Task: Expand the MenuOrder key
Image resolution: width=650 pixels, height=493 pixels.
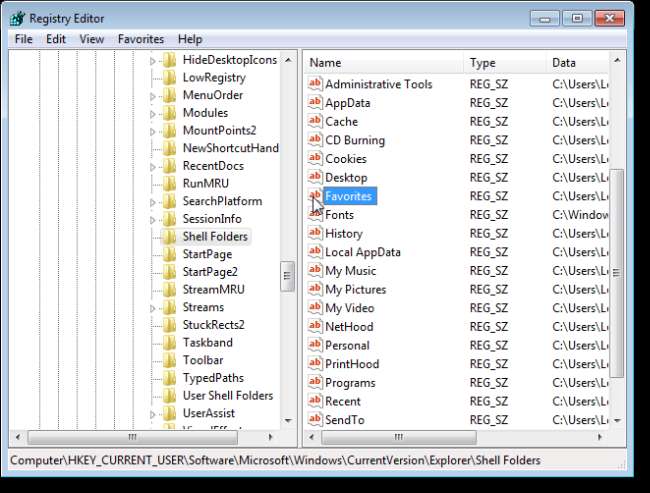Action: (x=153, y=96)
